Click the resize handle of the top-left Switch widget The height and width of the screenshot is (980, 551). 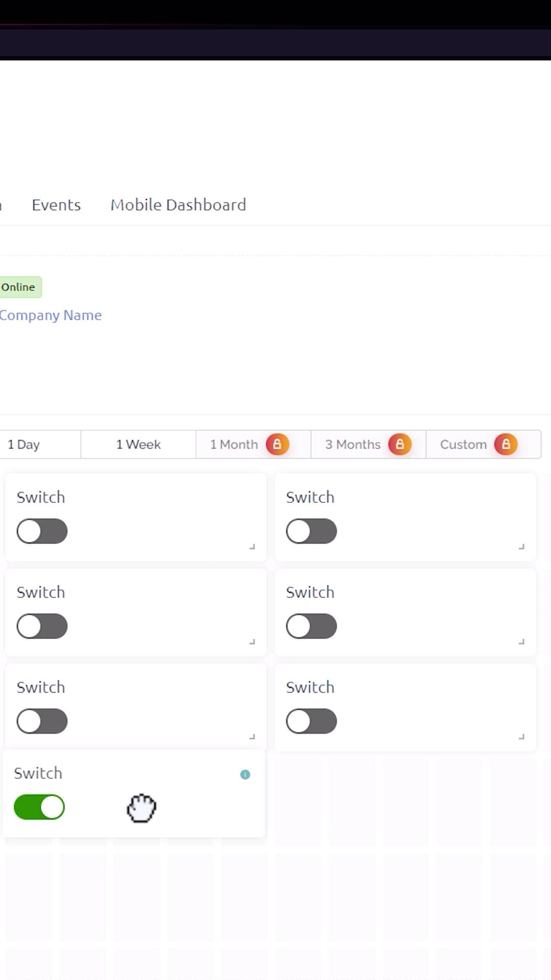[x=252, y=547]
